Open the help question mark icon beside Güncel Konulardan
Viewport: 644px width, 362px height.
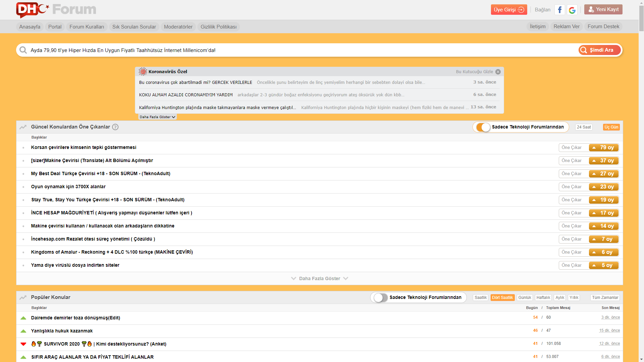(115, 127)
